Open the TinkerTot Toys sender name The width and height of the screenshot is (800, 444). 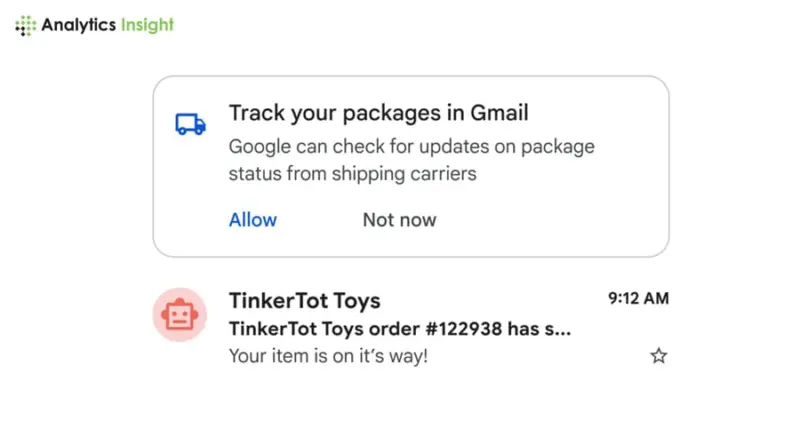304,300
